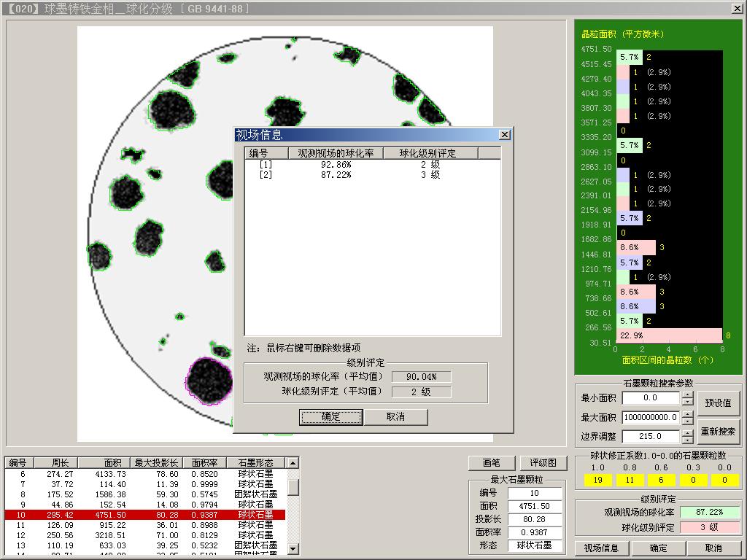The image size is (747, 560).
Task: Click 重新搜索 to search particles again
Action: pyautogui.click(x=718, y=431)
